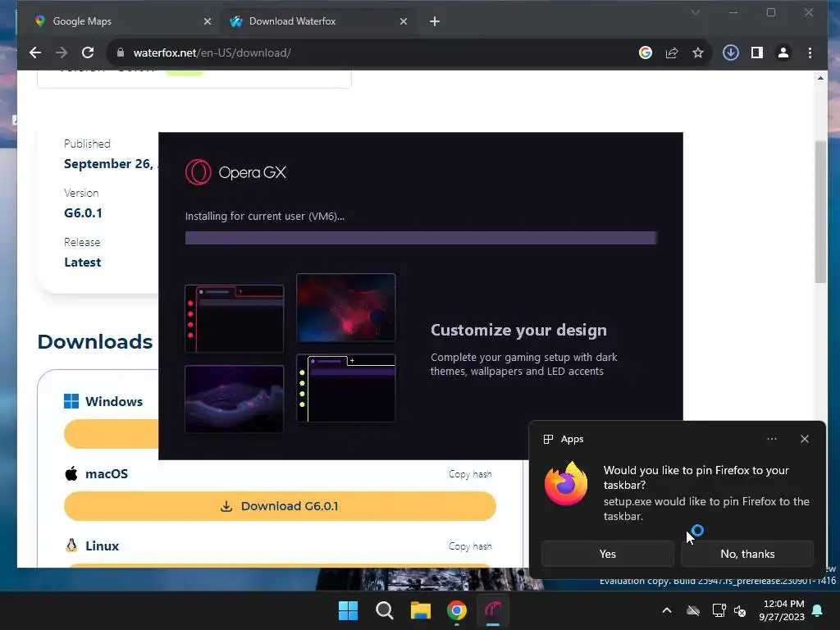View site information padlock icon
This screenshot has height=630, width=840.
(x=121, y=52)
